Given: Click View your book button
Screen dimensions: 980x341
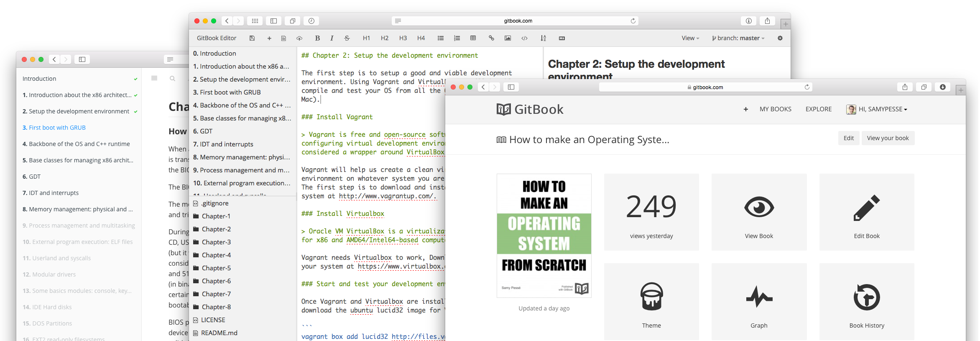Looking at the screenshot, I should 888,138.
